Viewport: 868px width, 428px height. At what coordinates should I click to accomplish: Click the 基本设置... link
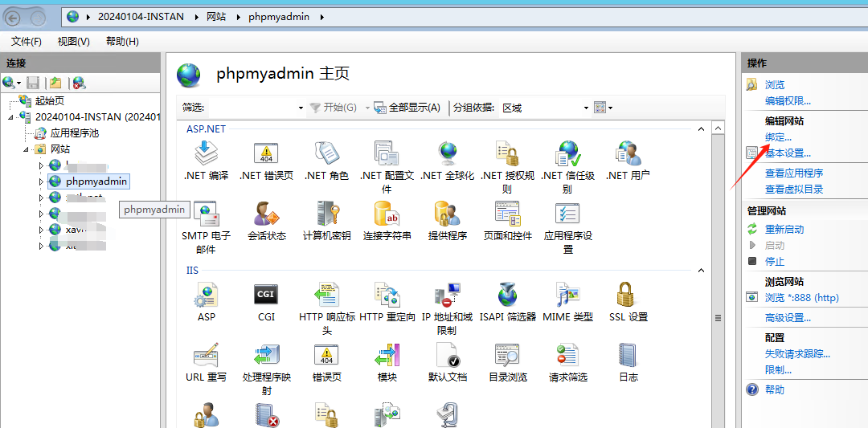(788, 153)
